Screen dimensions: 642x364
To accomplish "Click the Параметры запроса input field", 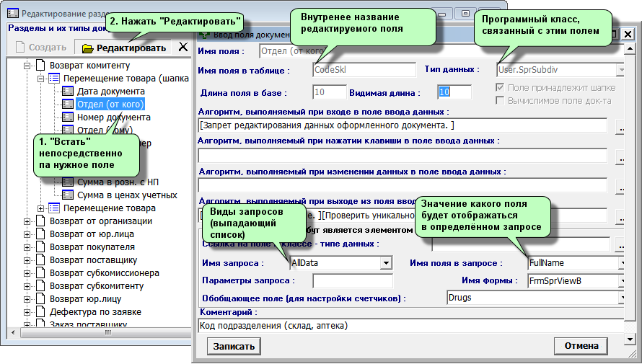I will point(353,281).
